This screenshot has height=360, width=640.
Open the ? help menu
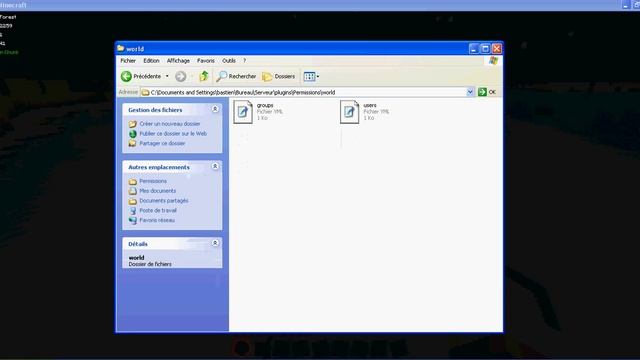tap(244, 60)
